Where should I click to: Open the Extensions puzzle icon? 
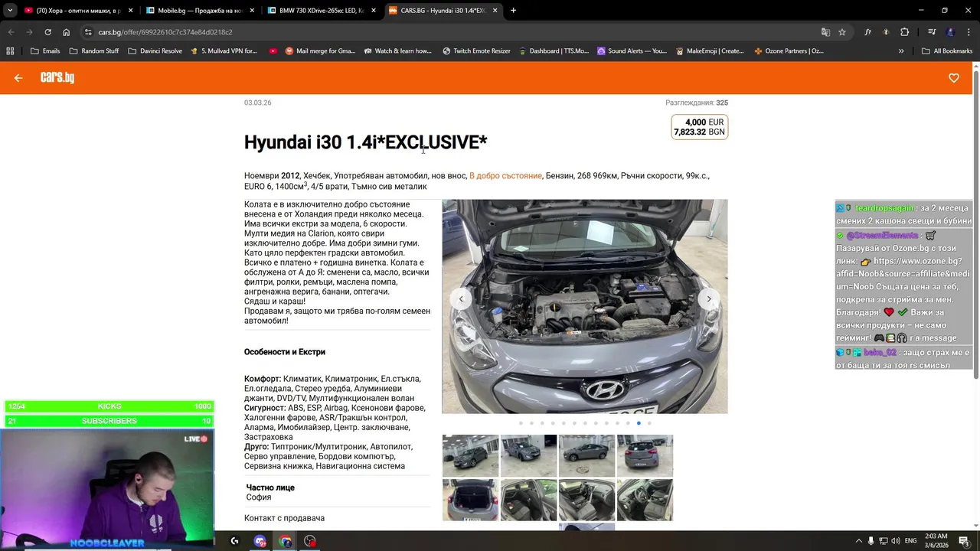905,32
